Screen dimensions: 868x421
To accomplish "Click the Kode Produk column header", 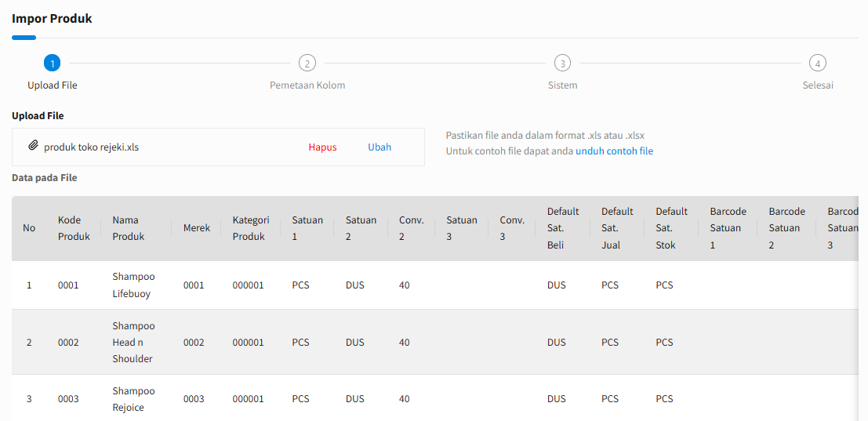I will click(x=74, y=228).
